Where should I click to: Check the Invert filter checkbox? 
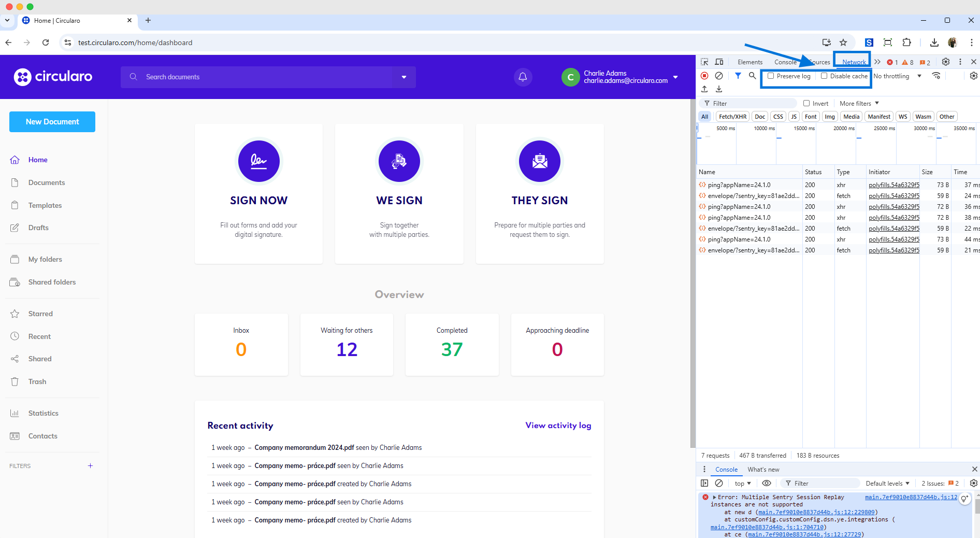click(806, 103)
